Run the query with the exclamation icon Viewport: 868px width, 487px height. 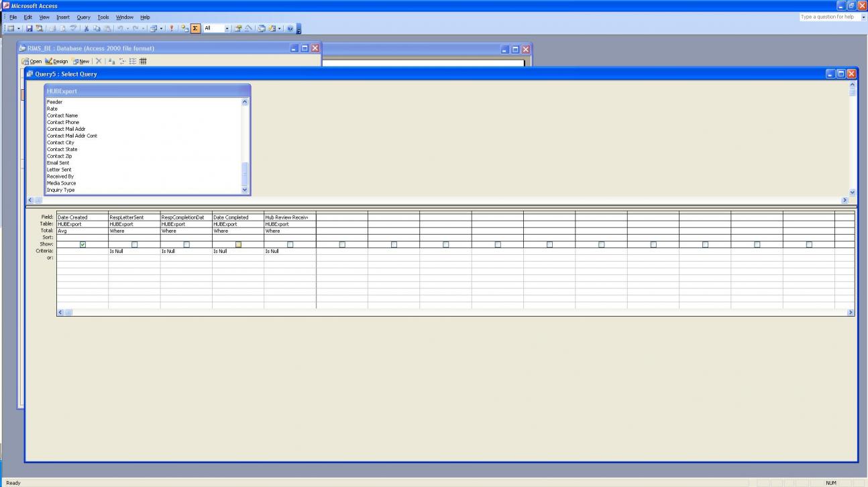point(172,29)
